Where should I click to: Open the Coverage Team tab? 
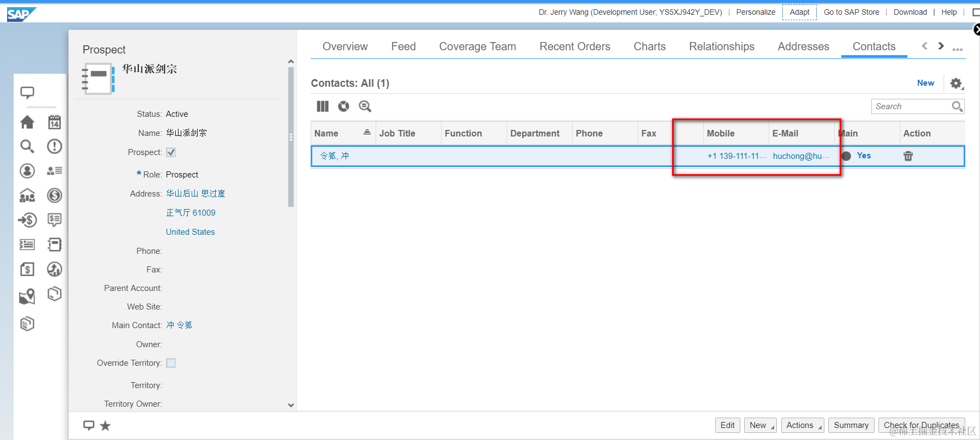click(478, 46)
